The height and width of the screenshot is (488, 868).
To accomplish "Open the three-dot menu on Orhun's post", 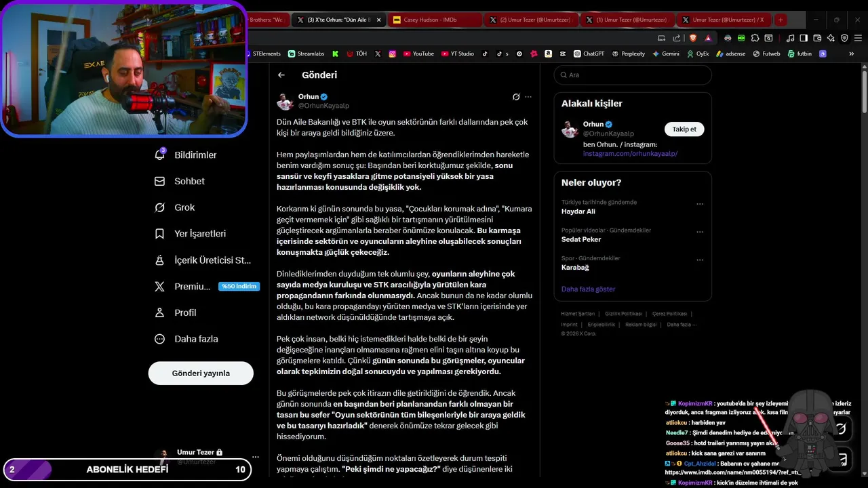I will click(528, 97).
